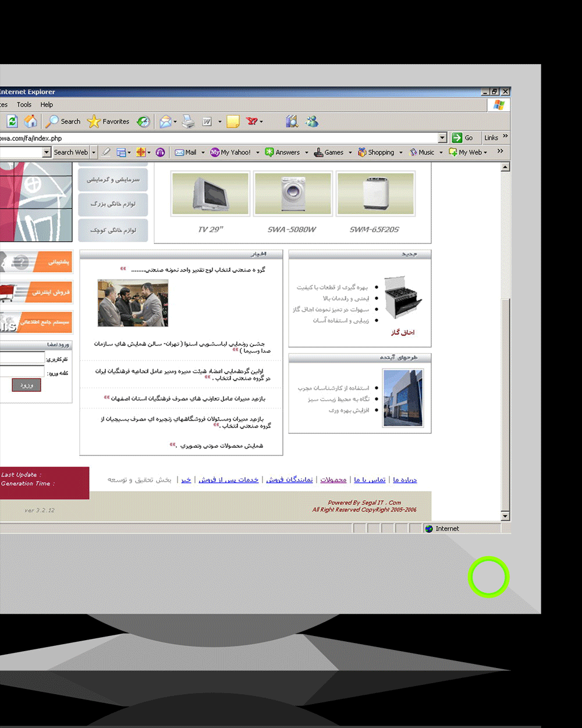The width and height of the screenshot is (582, 728).
Task: Click the TV 29" product thumbnail
Action: (x=211, y=194)
